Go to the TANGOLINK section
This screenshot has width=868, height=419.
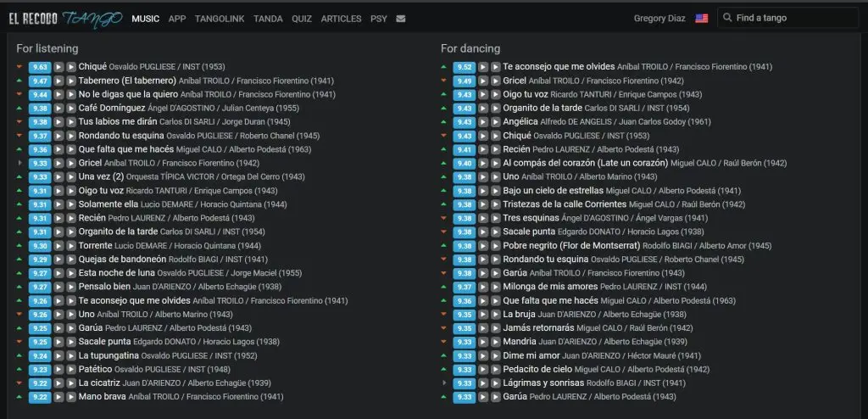[x=220, y=19]
